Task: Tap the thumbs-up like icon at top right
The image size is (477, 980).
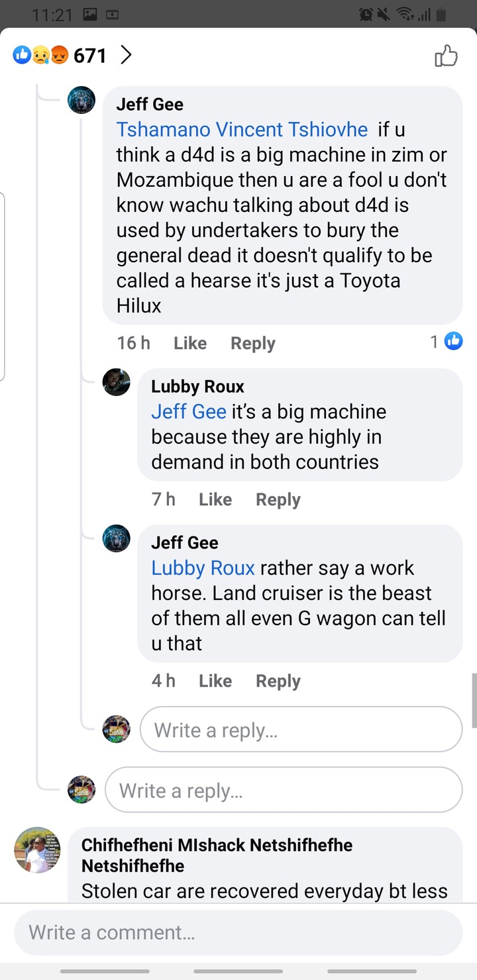Action: 446,56
